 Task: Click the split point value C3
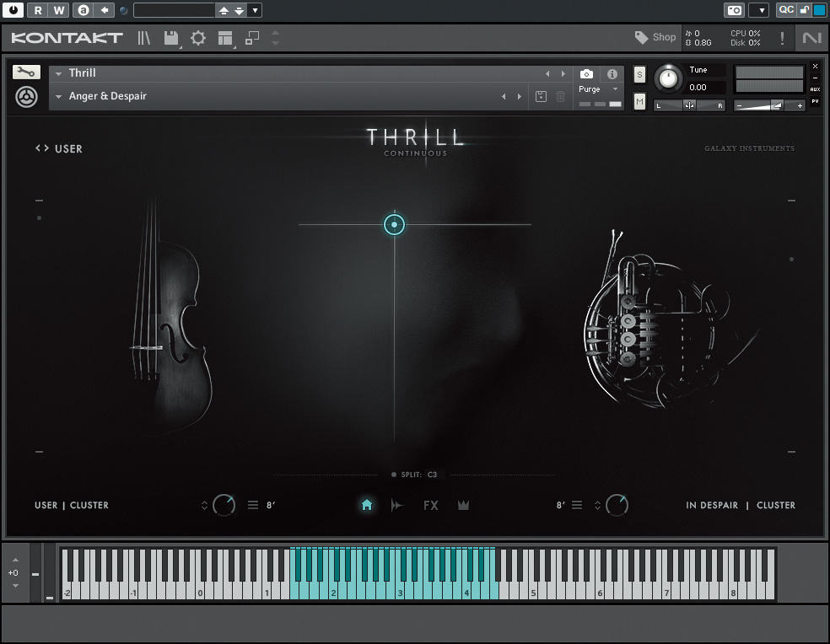pos(432,475)
